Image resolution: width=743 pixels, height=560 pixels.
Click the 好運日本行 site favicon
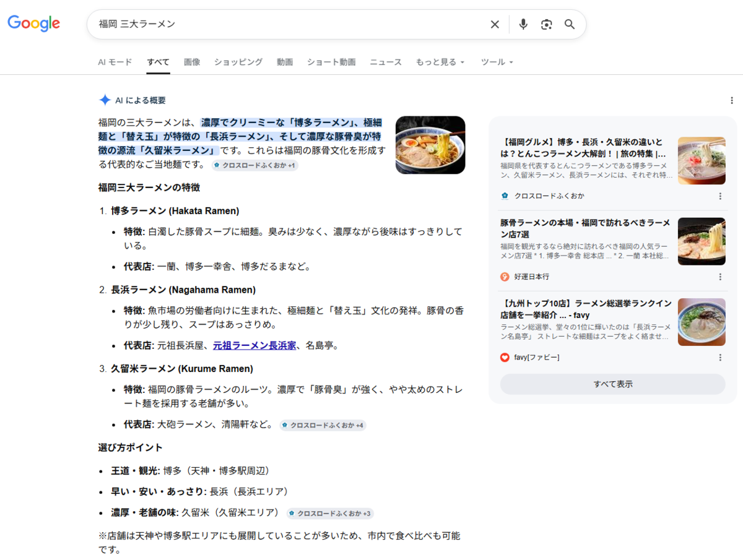tap(505, 277)
